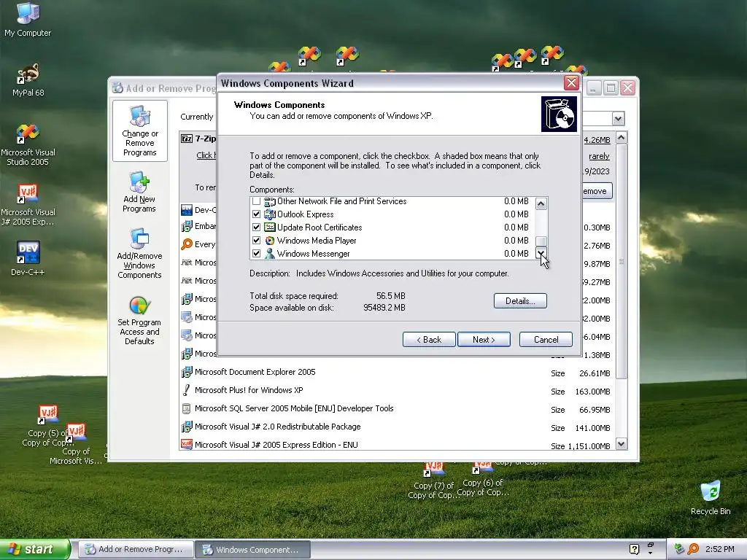The image size is (747, 560).
Task: Check Other Network File and Print Services
Action: [256, 201]
